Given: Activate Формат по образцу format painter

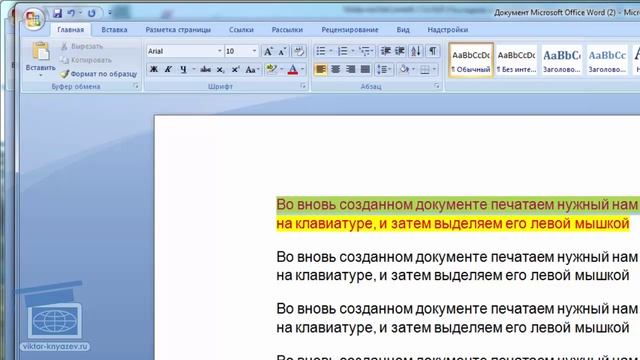Looking at the screenshot, I should pos(98,74).
